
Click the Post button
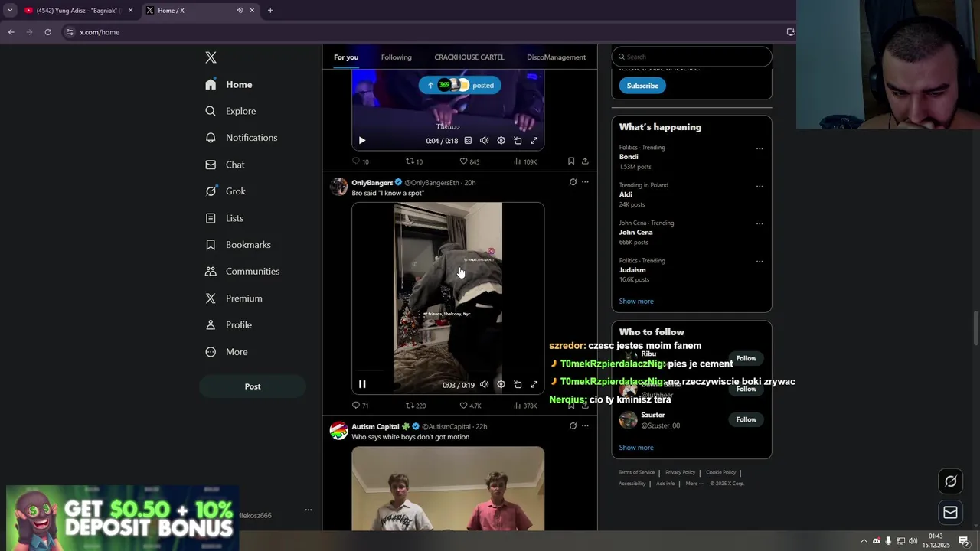click(253, 386)
